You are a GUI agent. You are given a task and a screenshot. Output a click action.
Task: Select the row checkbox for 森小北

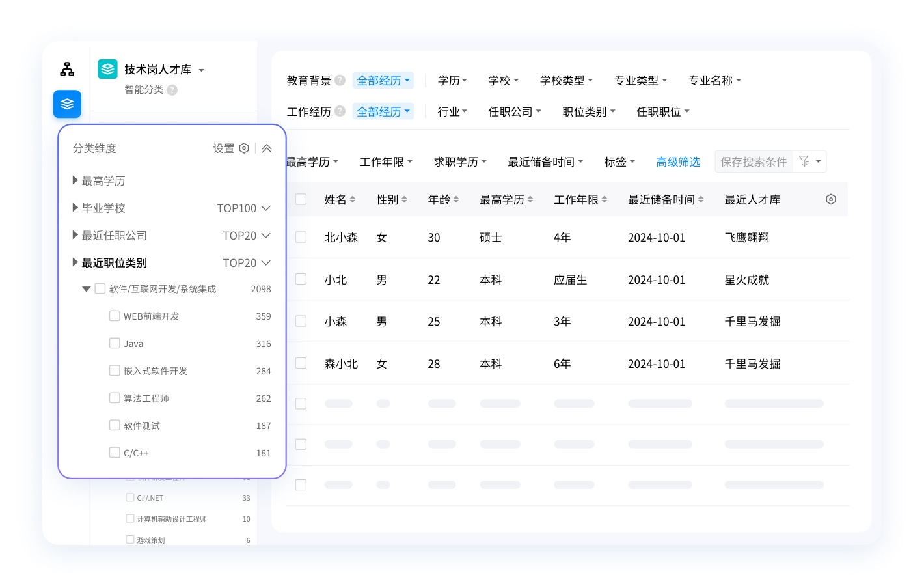(301, 363)
